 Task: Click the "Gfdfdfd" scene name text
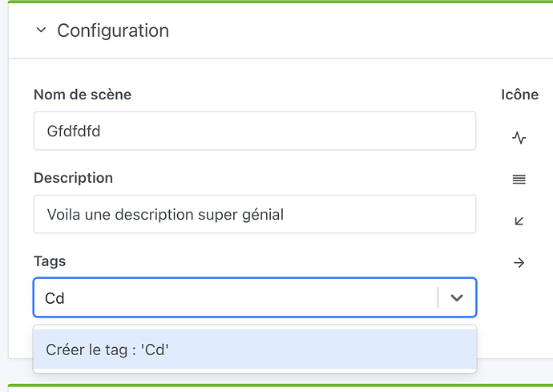coord(74,131)
